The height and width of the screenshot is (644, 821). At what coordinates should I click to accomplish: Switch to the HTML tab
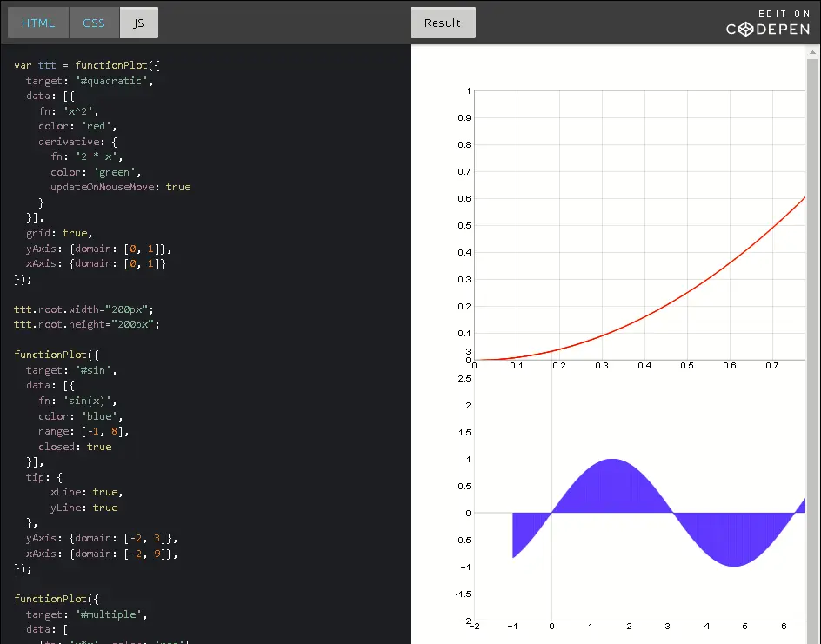[x=38, y=23]
